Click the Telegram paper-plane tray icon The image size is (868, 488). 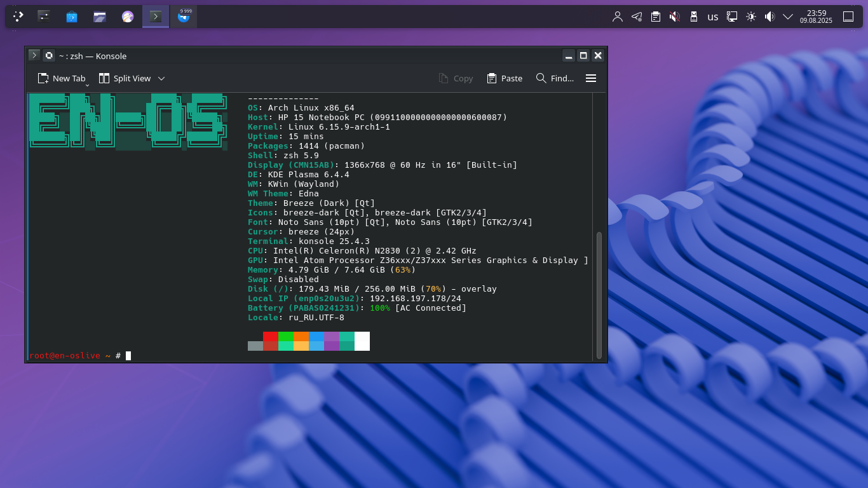[x=637, y=17]
